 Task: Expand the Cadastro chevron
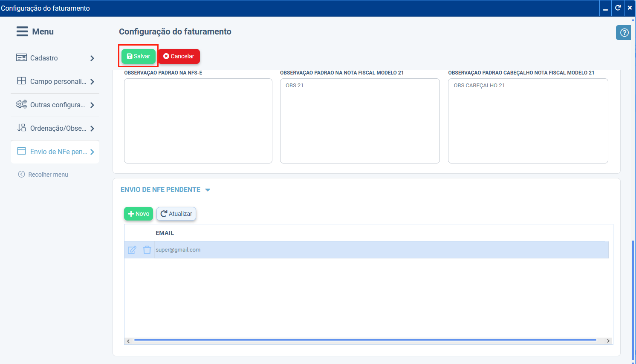(92, 58)
